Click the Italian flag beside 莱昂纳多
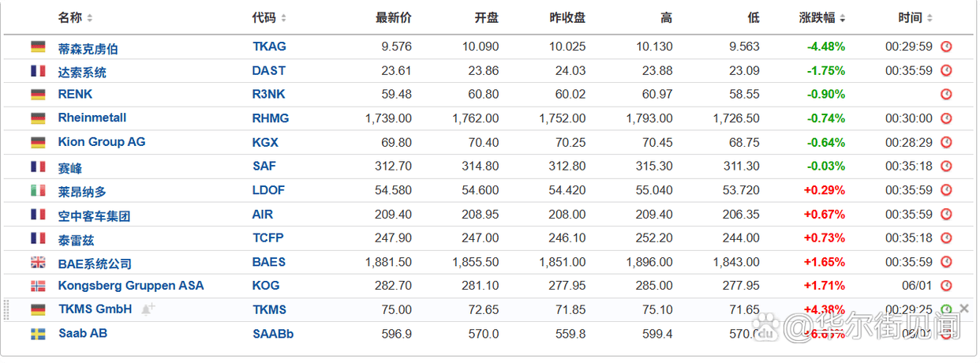The width and height of the screenshot is (980, 363). click(x=38, y=190)
